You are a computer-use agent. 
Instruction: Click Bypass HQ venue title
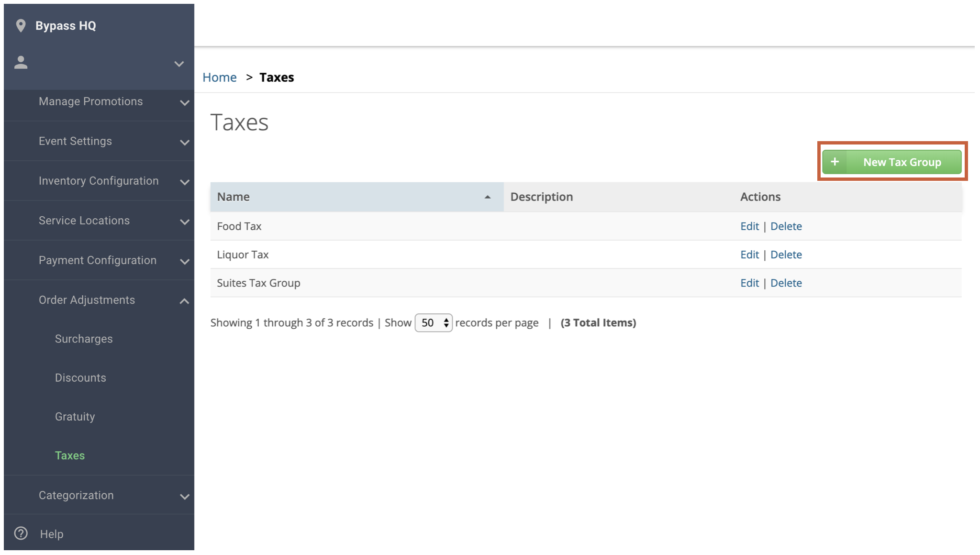[66, 26]
